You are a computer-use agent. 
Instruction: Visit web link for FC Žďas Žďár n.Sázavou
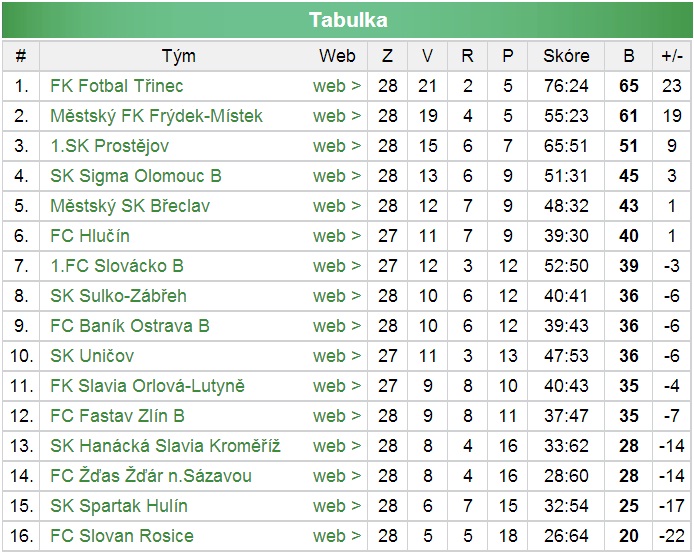coord(337,476)
